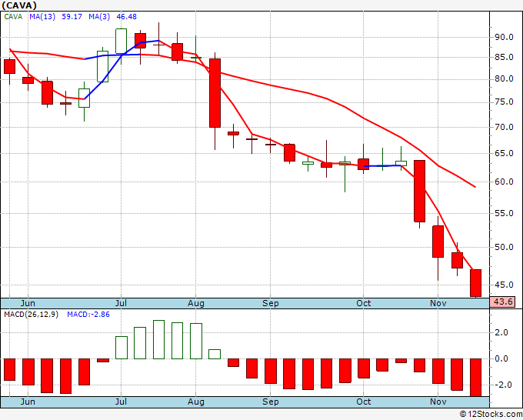
Task: Click Aug on the MACD panel axis
Action: pyautogui.click(x=196, y=402)
